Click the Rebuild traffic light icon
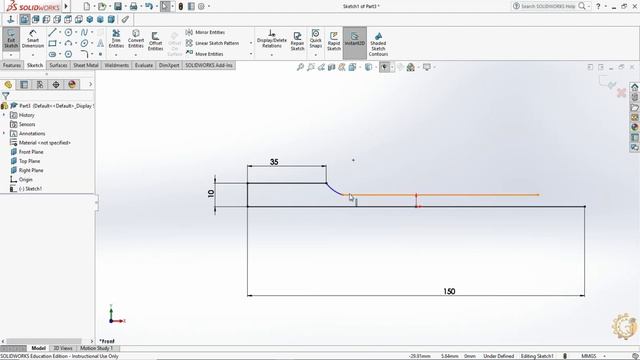 [x=180, y=6]
